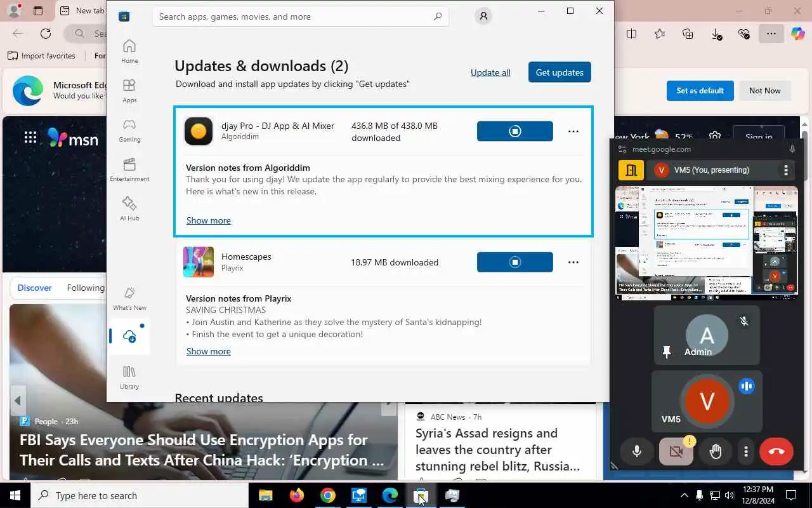Click the search magnifier in Store search box
The image size is (812, 508).
437,17
